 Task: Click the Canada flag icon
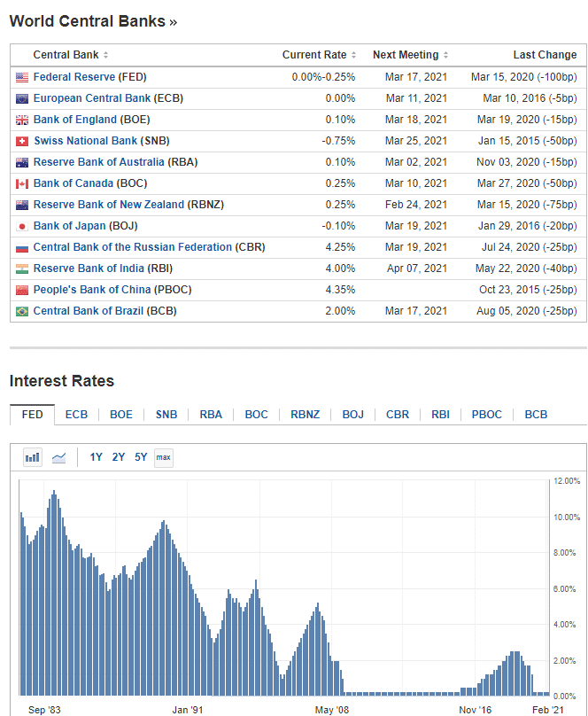tap(22, 184)
